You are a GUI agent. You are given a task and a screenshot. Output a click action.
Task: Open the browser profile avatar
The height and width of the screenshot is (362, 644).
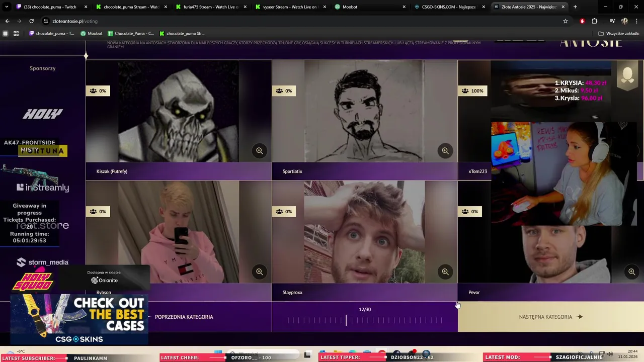click(x=624, y=21)
